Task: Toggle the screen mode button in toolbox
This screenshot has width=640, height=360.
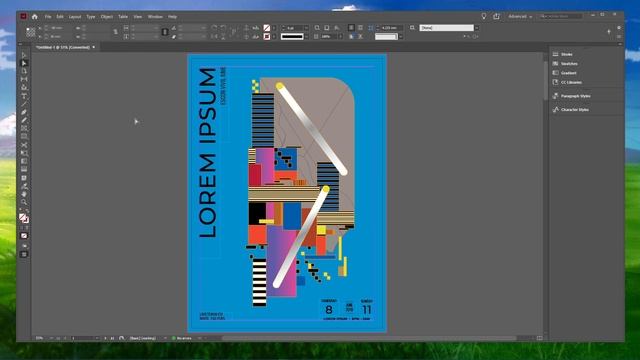Action: click(x=24, y=254)
